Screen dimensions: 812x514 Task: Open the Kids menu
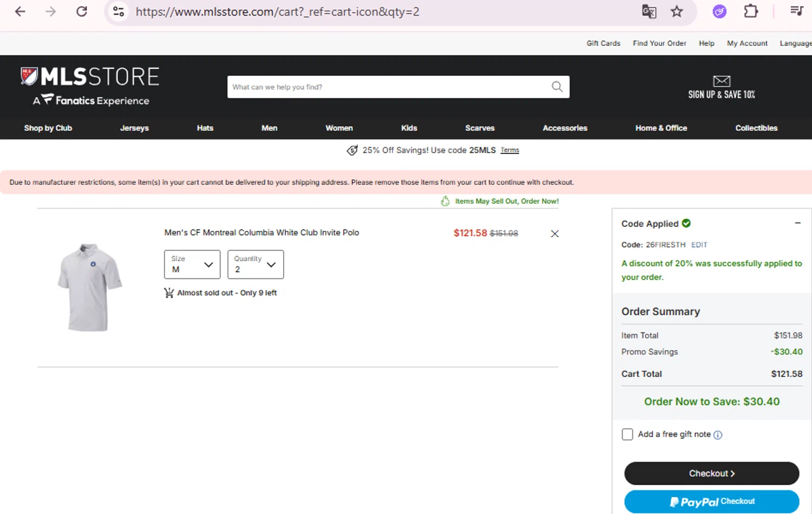(409, 128)
